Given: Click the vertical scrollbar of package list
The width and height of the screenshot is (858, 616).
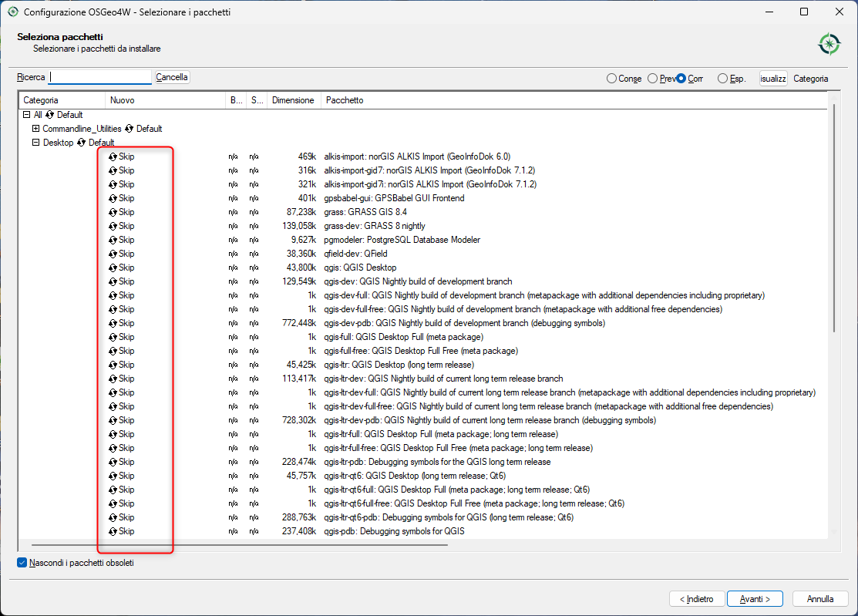Looking at the screenshot, I should [833, 217].
